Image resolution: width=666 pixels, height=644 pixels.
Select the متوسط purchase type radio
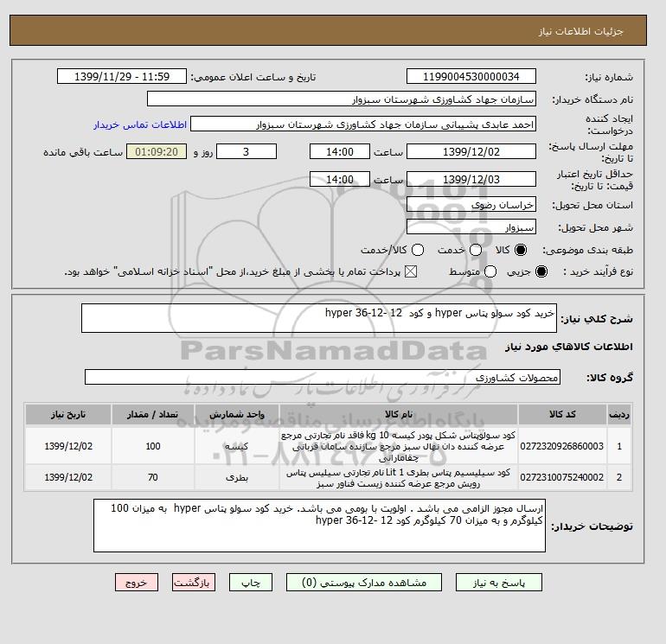(490, 271)
